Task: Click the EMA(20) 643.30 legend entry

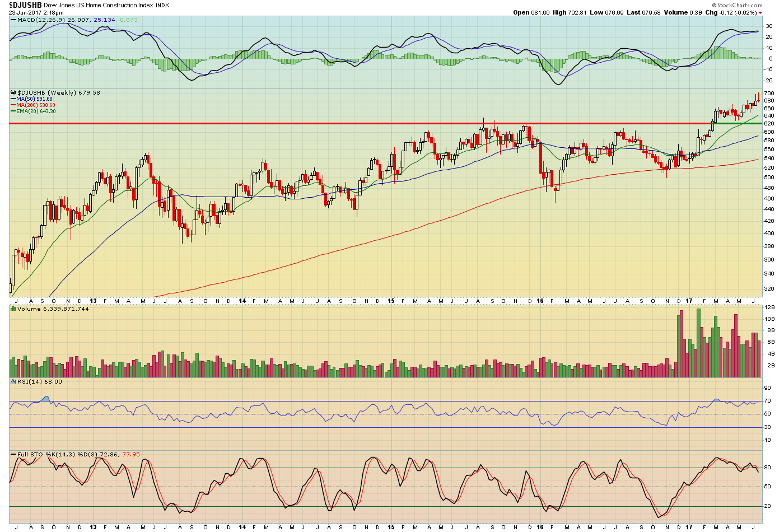Action: 36,111
